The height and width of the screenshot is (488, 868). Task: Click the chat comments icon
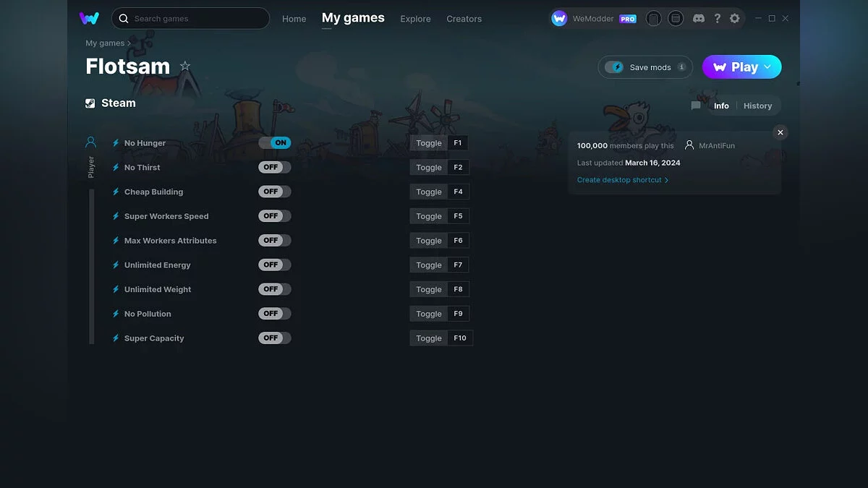pyautogui.click(x=696, y=106)
